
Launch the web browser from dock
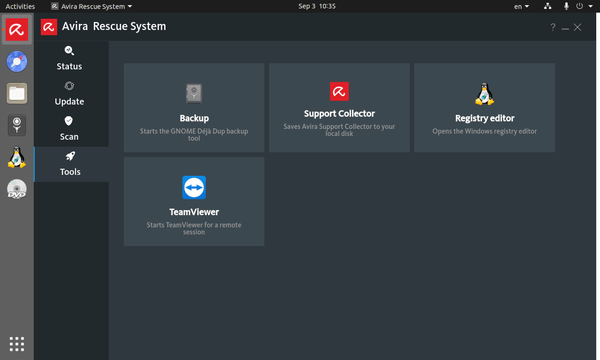[17, 62]
